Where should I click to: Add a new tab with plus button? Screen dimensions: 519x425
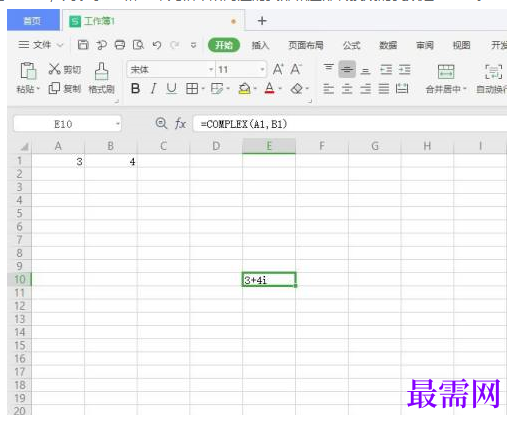(262, 21)
